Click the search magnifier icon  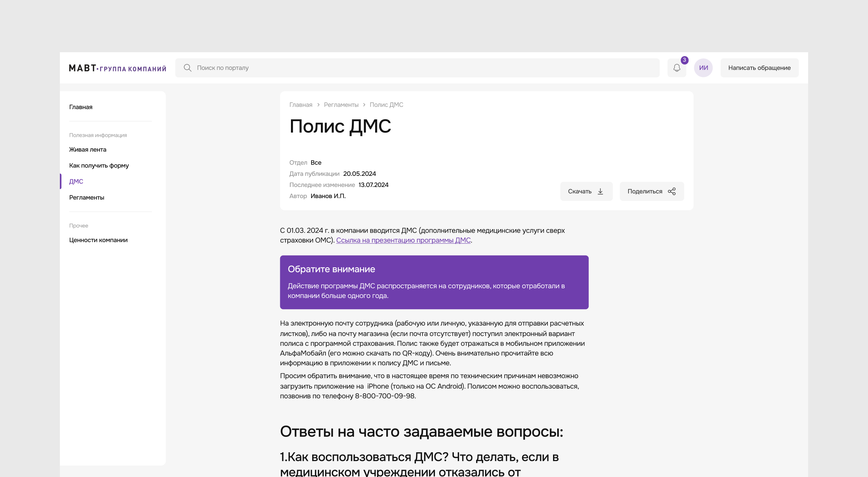[187, 68]
